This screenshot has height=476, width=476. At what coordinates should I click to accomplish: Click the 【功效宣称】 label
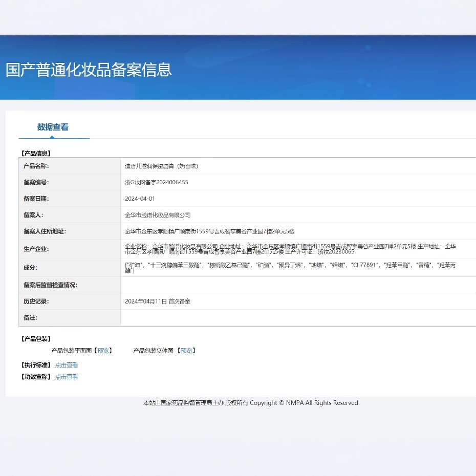[x=35, y=377]
